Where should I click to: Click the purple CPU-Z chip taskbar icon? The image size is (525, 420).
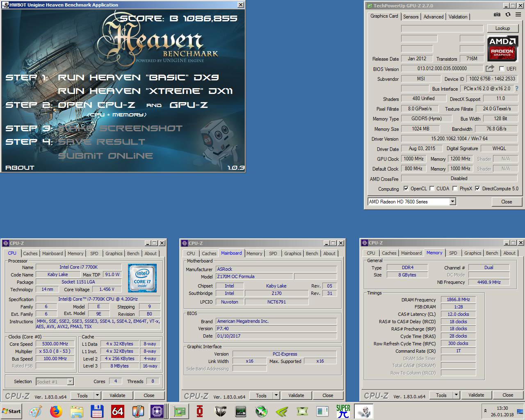point(157,411)
